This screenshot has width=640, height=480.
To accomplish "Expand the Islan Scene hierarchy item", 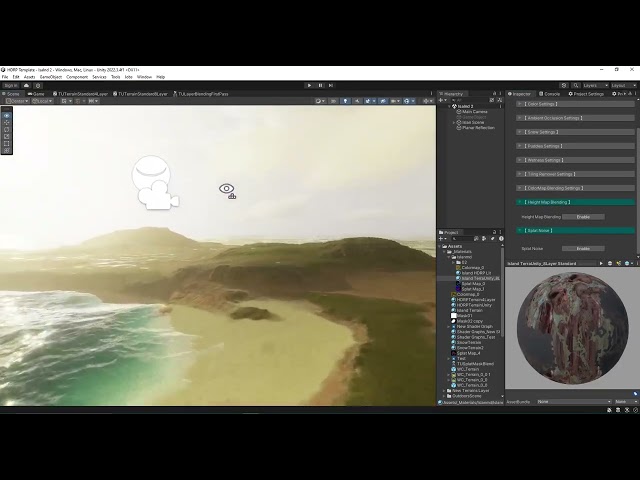I will click(x=454, y=122).
